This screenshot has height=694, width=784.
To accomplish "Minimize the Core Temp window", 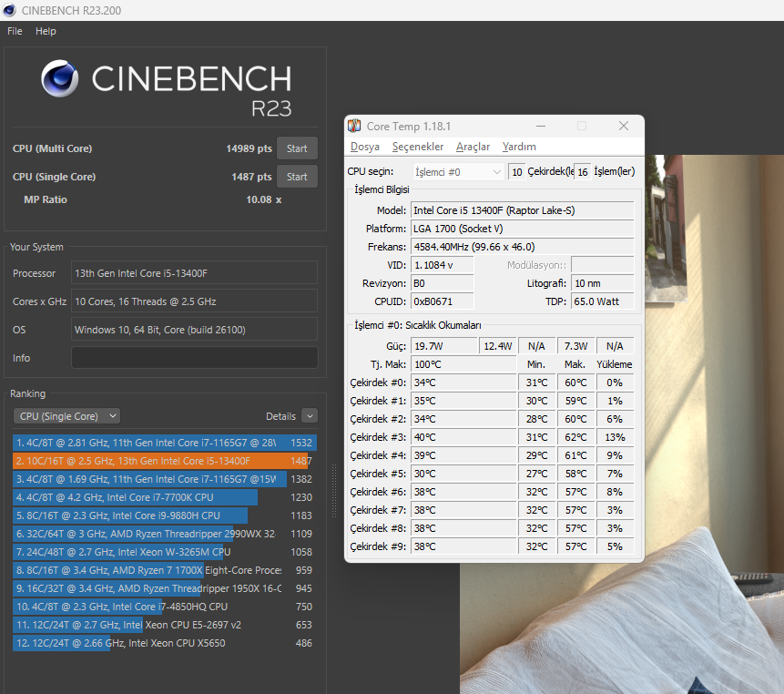I will coord(541,126).
